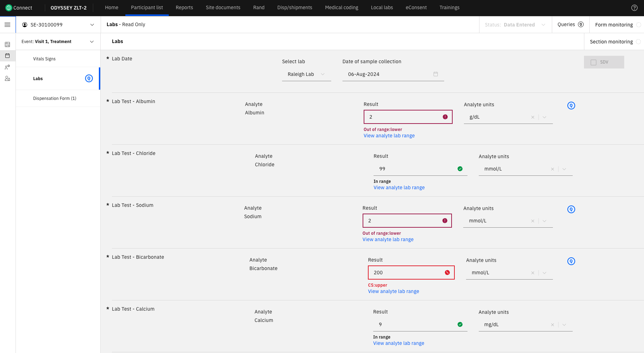
Task: Click the Bicarbonate result field showing 200
Action: 406,273
